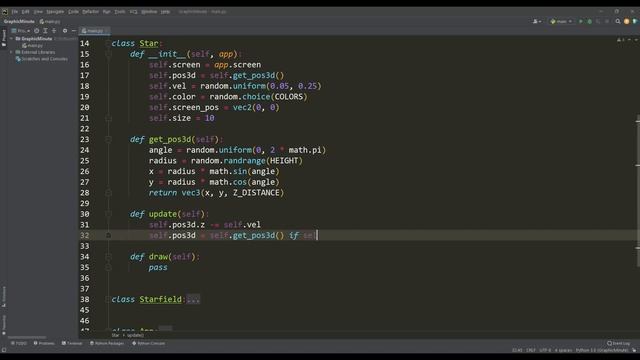
Task: Open the File menu
Action: [x=15, y=12]
